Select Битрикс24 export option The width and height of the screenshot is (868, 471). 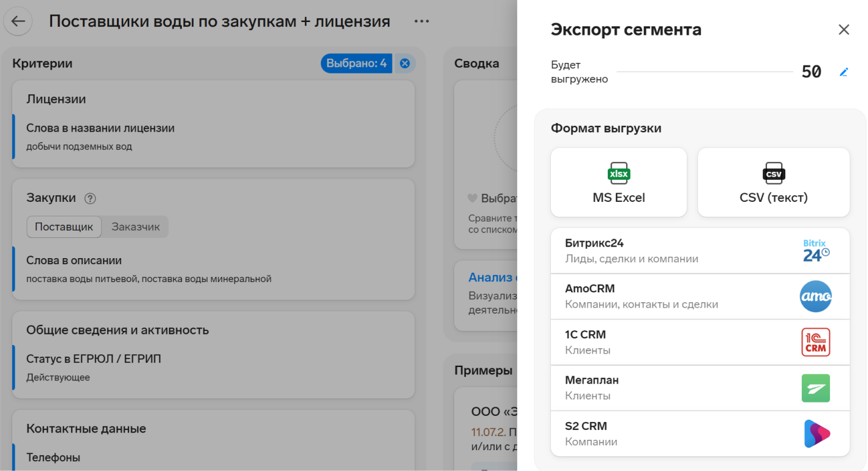700,251
